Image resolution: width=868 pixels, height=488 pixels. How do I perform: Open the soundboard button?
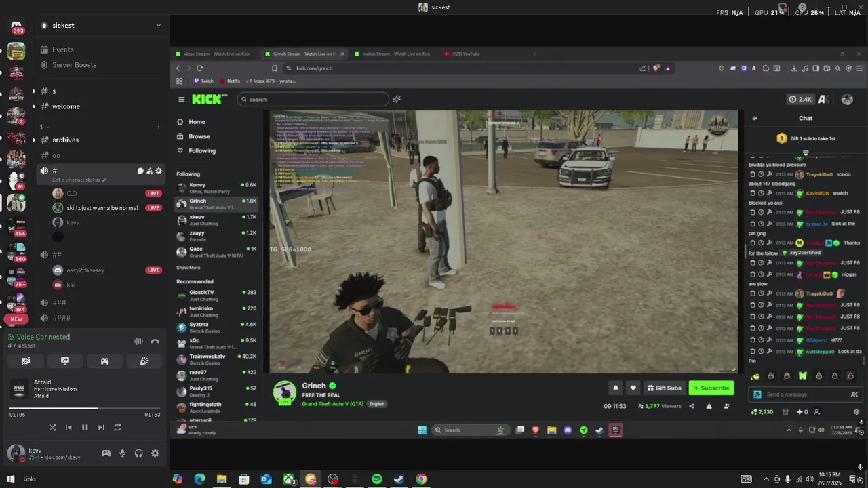144,361
